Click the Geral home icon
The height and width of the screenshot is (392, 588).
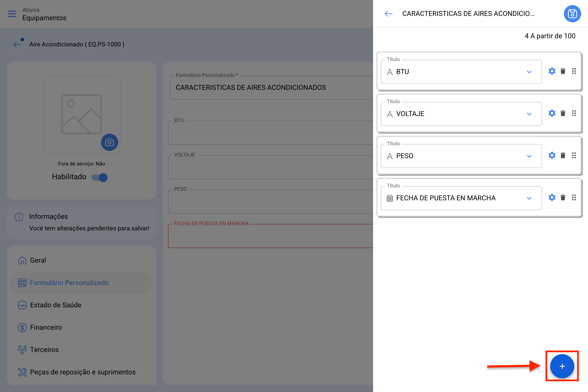click(x=22, y=260)
